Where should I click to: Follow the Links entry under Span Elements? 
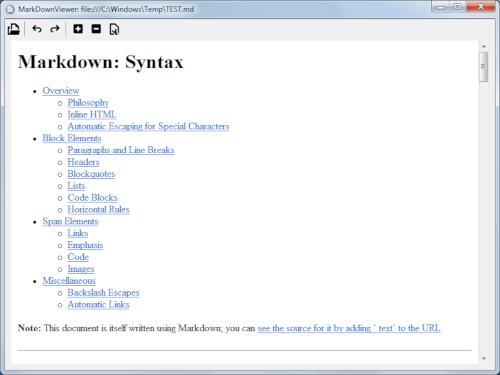point(78,233)
